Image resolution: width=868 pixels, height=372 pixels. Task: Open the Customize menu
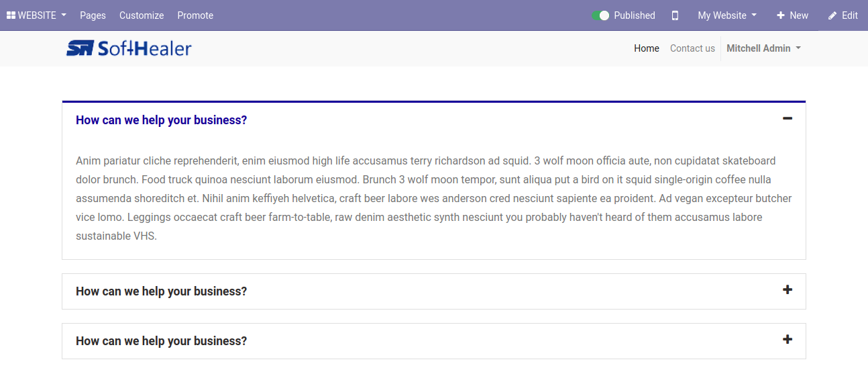point(142,15)
